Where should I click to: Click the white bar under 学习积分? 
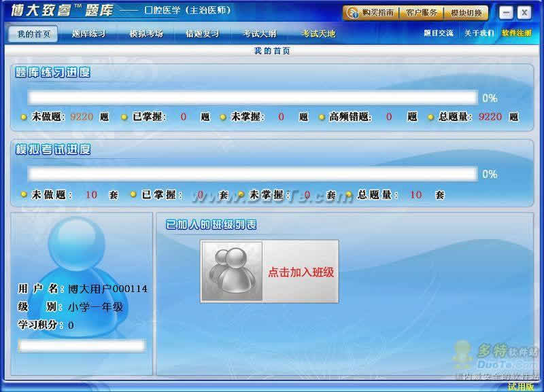pos(82,345)
